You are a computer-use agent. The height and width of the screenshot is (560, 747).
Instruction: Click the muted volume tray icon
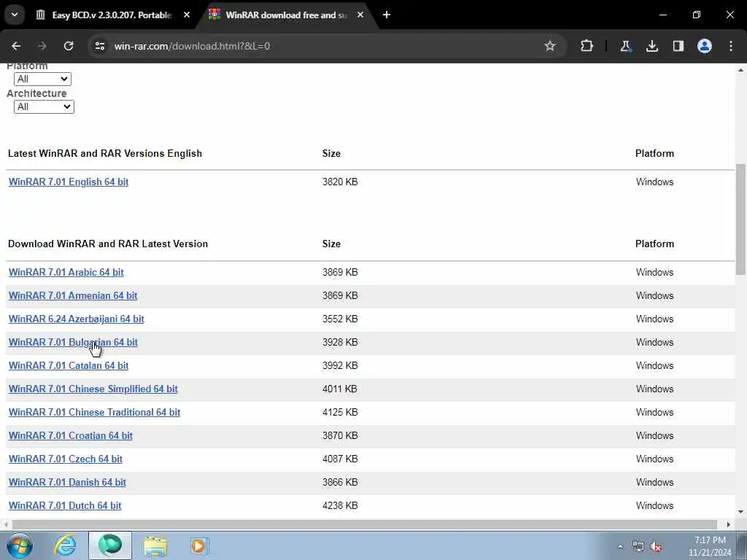pos(656,547)
